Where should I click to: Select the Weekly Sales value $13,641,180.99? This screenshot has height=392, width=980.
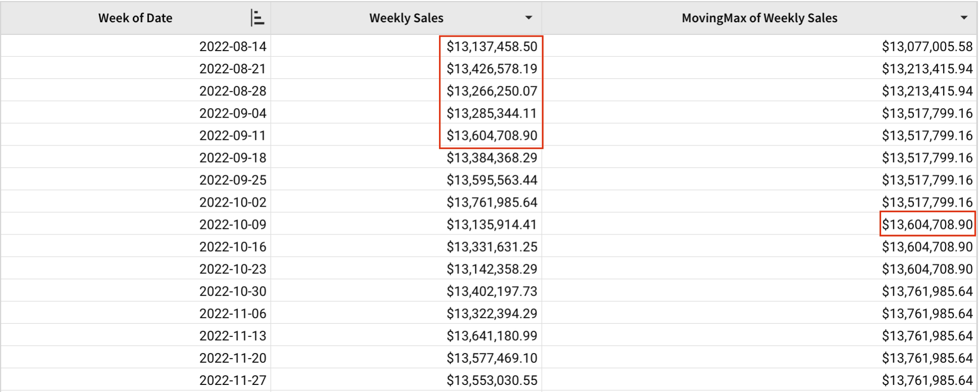point(492,335)
